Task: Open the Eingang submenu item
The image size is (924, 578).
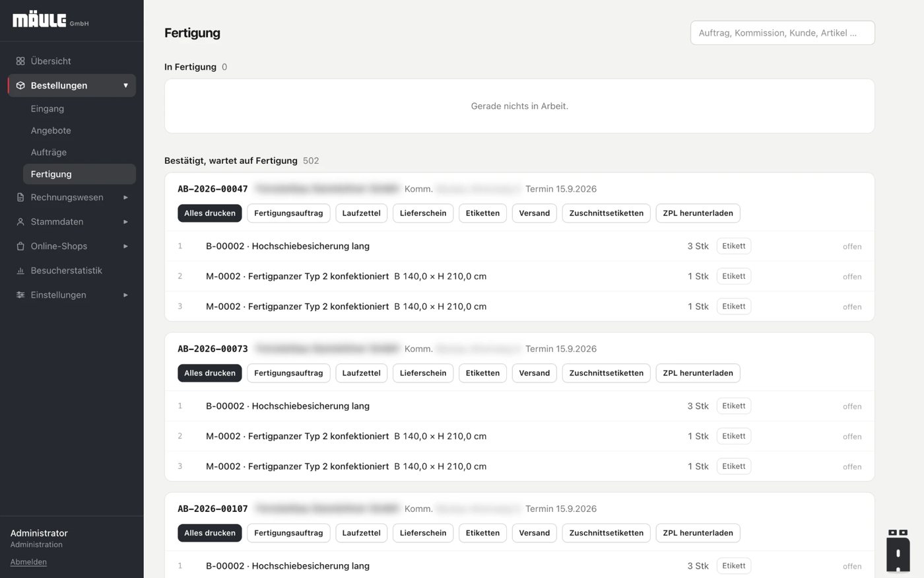Action: coord(79,109)
